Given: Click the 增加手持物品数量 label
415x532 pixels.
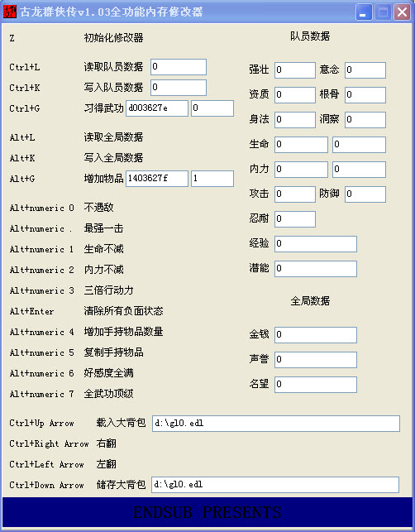Looking at the screenshot, I should tap(124, 332).
